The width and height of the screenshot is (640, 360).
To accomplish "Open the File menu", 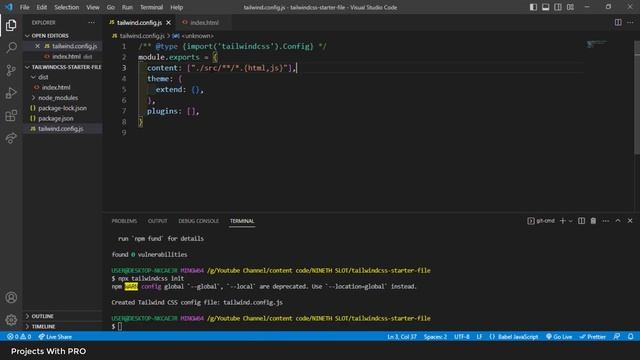I will pos(24,7).
